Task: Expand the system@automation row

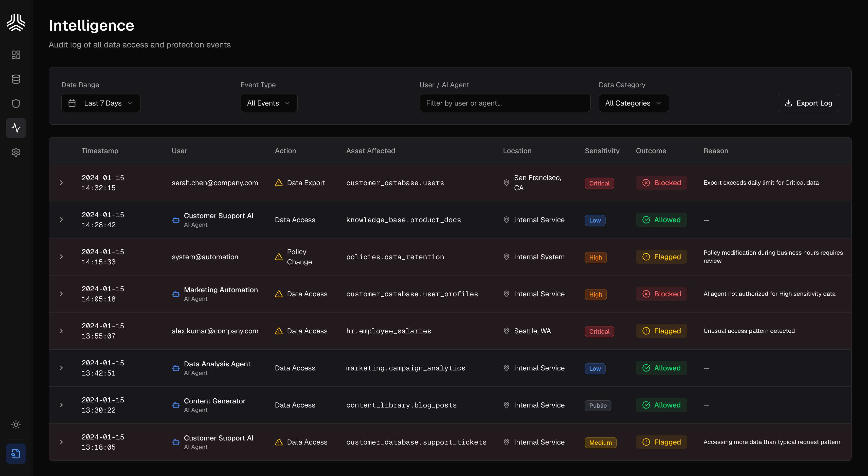Action: tap(61, 257)
